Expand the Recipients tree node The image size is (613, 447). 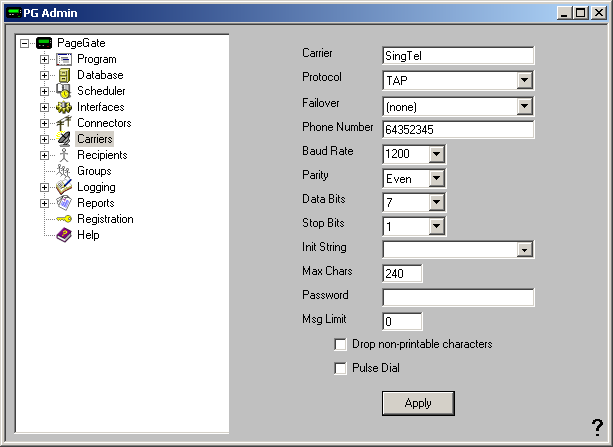tap(44, 155)
